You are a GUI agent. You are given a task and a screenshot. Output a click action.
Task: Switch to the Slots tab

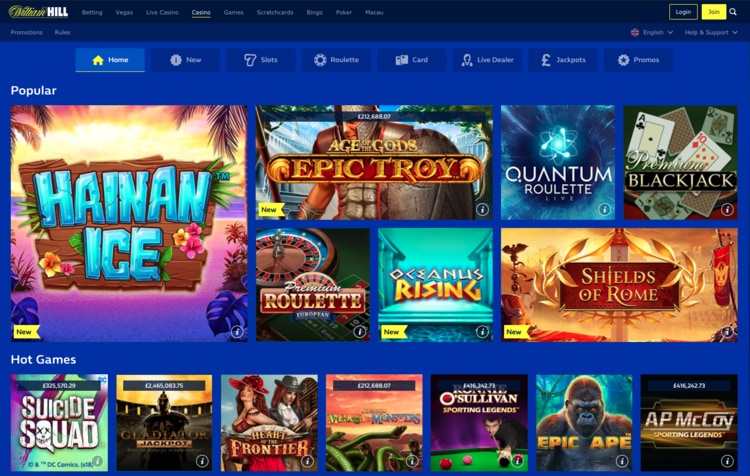point(261,60)
